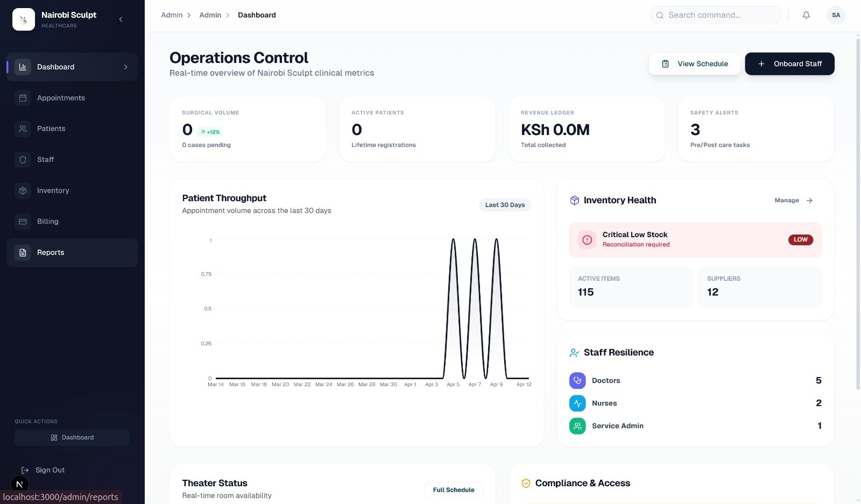Select the Reports sidebar icon

click(x=23, y=252)
